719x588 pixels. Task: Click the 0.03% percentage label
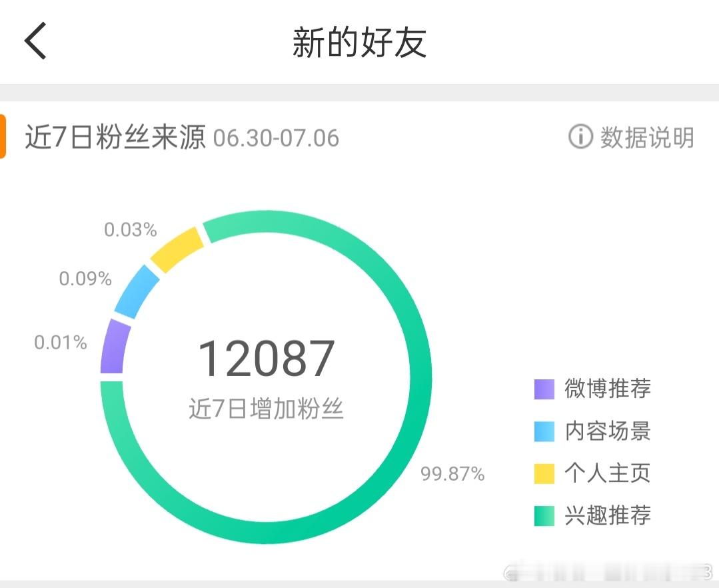pyautogui.click(x=131, y=230)
